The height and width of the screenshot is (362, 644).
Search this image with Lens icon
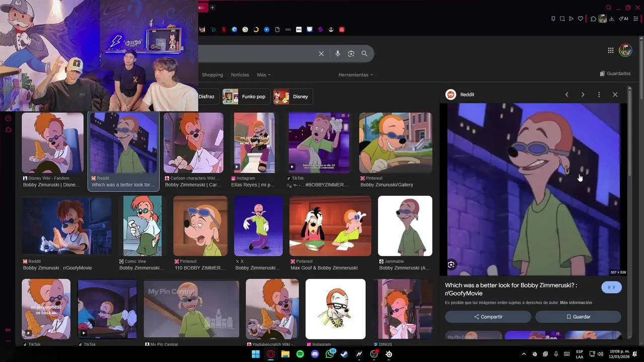click(x=451, y=265)
